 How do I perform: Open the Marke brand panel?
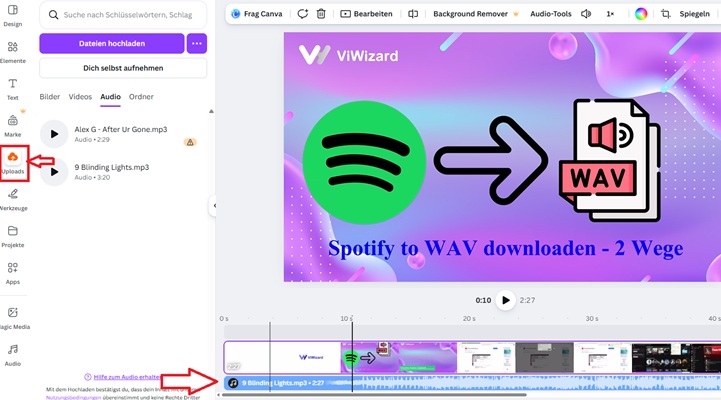12,126
